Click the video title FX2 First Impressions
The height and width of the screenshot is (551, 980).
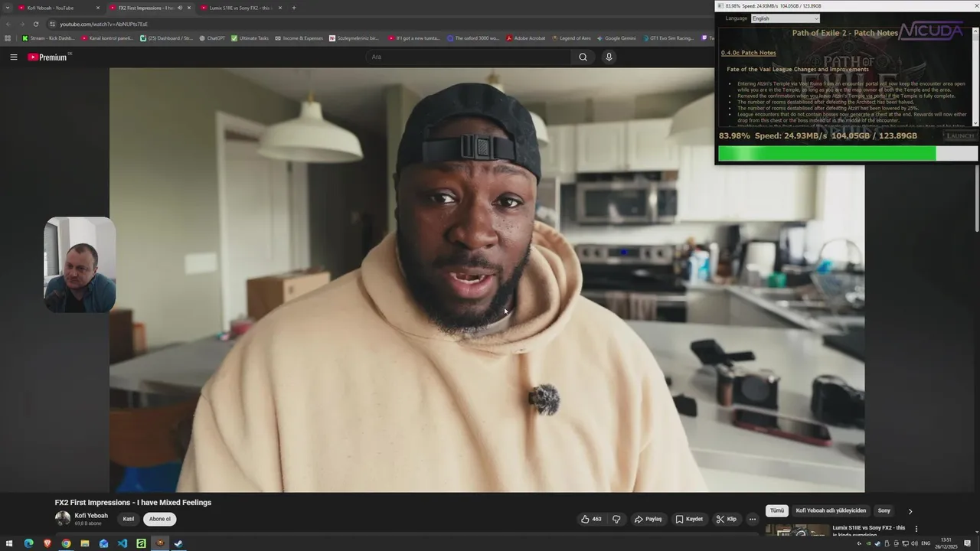click(x=133, y=502)
